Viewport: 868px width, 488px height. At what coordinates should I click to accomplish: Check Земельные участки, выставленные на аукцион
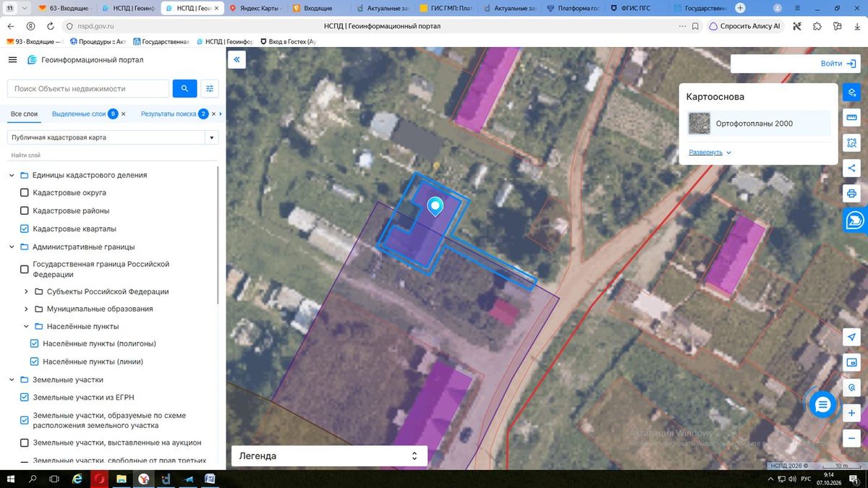(25, 442)
